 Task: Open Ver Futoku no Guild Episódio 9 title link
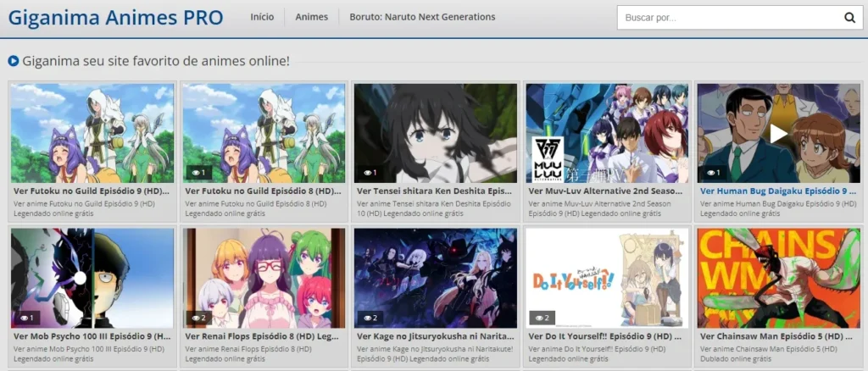(x=92, y=191)
